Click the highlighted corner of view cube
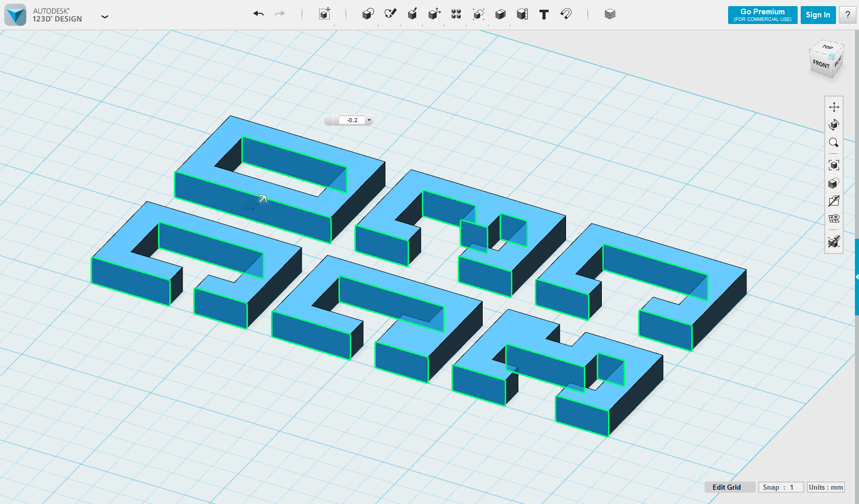The height and width of the screenshot is (504, 859). pyautogui.click(x=832, y=57)
